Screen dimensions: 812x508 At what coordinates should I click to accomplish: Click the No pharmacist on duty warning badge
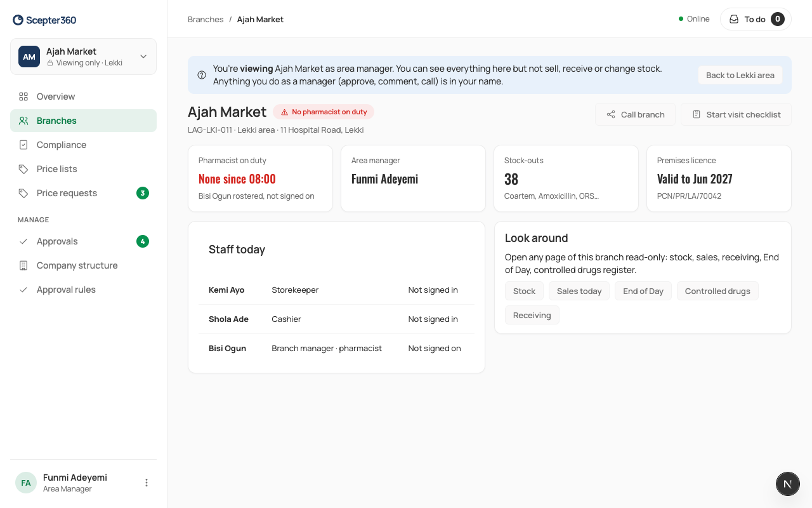click(324, 112)
